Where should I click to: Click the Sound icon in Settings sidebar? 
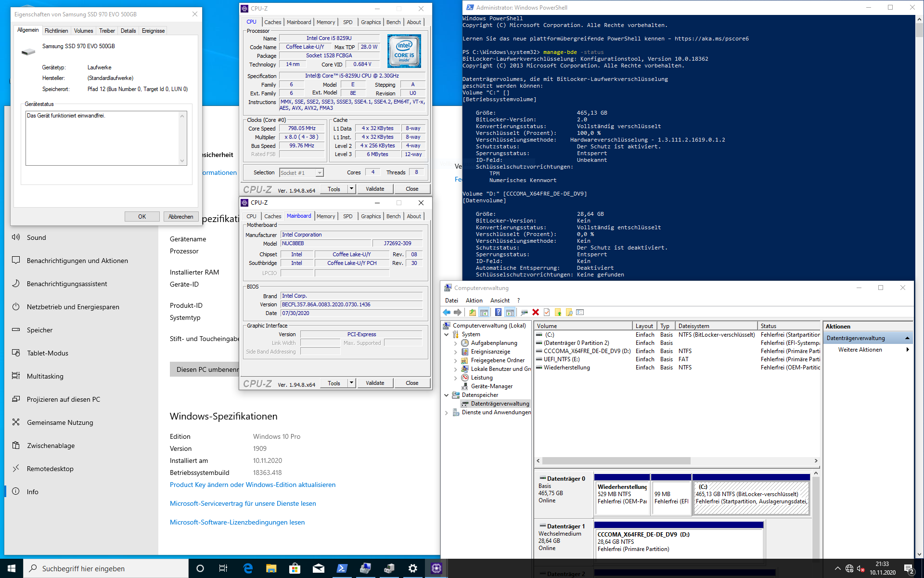(x=16, y=237)
